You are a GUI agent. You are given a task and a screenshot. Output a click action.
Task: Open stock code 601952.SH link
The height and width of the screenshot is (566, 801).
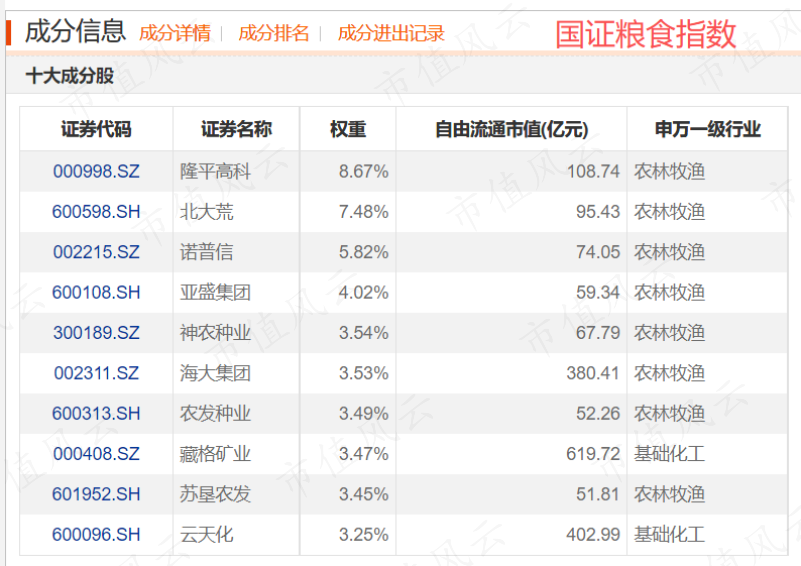coord(96,494)
